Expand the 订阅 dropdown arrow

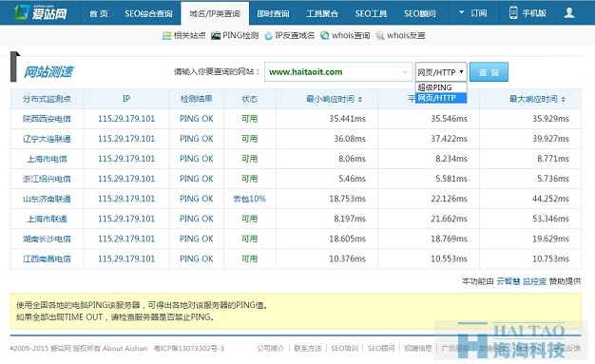tap(461, 12)
